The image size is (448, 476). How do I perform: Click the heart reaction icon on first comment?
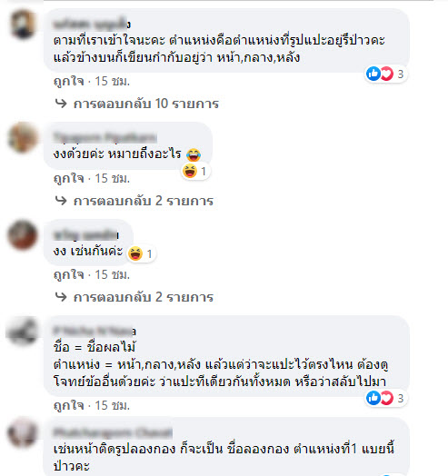[386, 74]
